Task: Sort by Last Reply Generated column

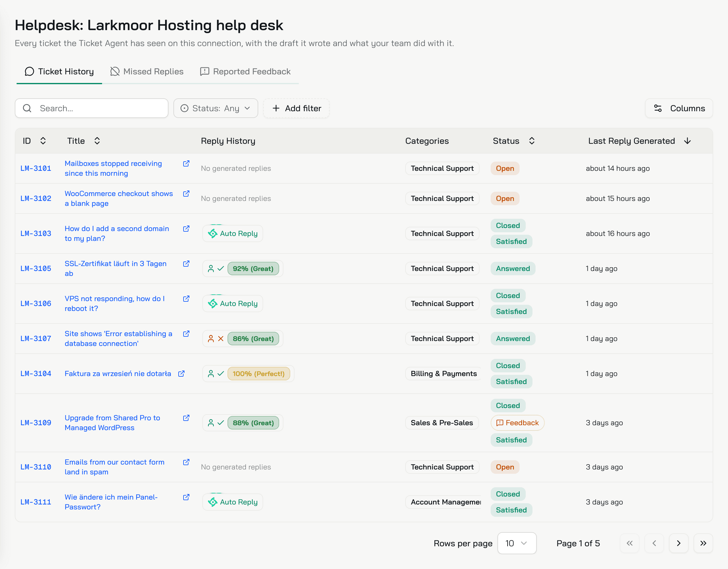Action: pyautogui.click(x=639, y=141)
